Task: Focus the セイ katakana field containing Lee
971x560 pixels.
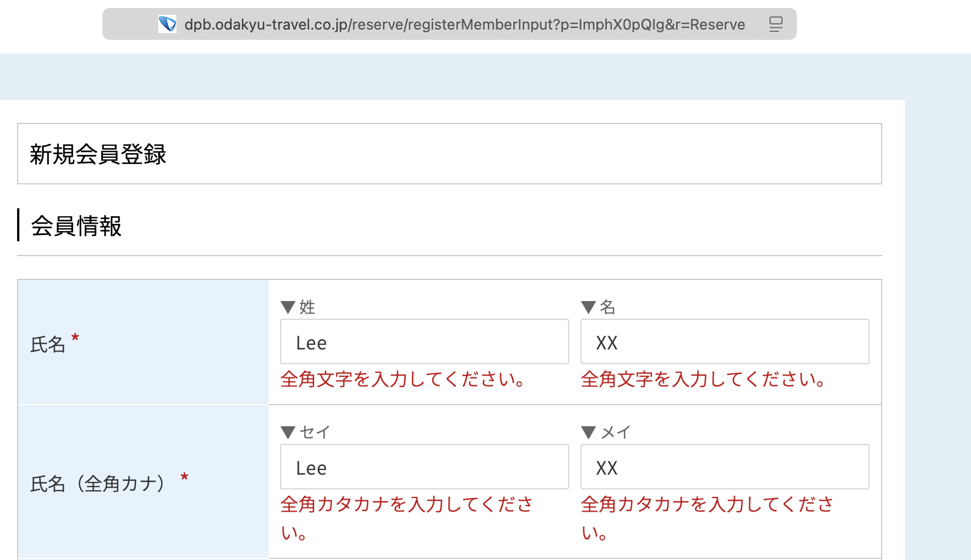Action: (424, 467)
